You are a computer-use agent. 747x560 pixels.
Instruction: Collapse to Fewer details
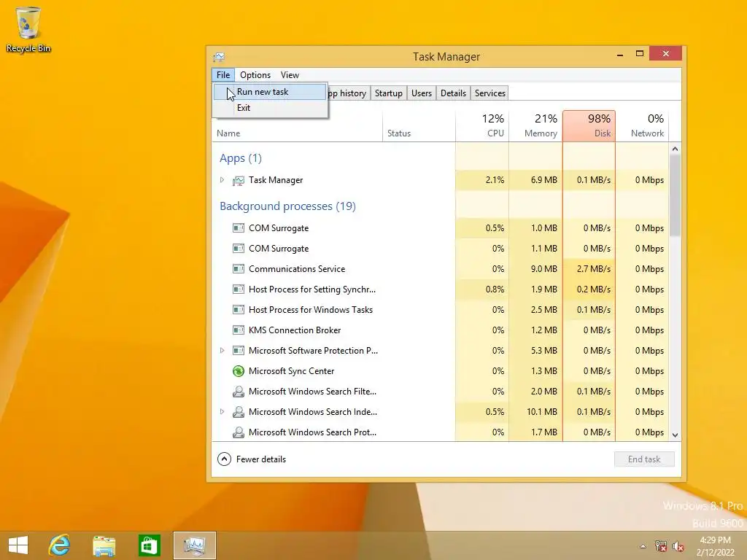pyautogui.click(x=252, y=459)
